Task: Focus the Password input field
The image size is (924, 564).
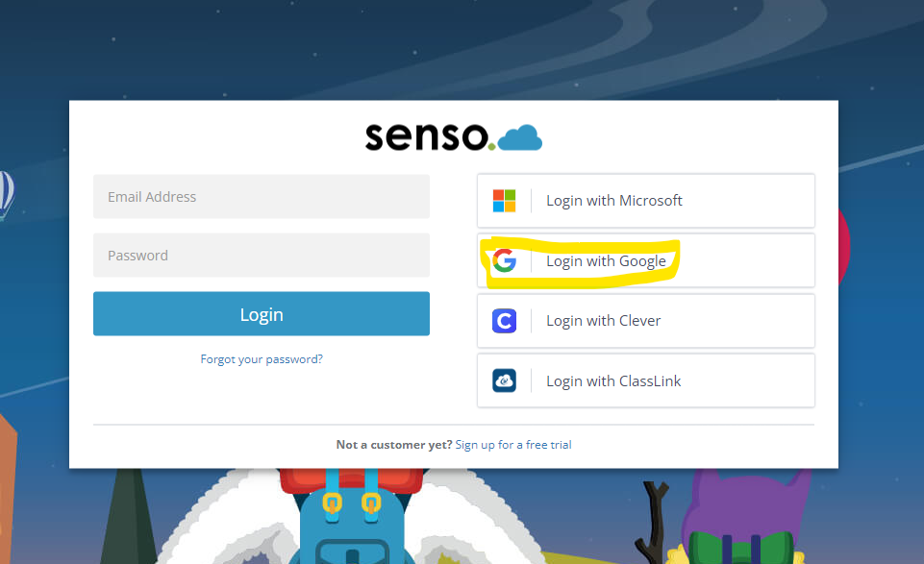Action: [x=262, y=255]
